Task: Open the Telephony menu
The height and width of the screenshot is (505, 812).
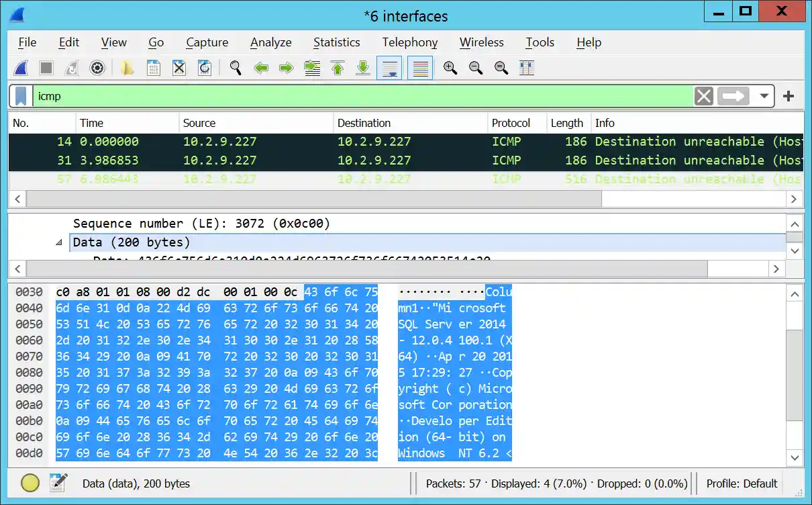Action: click(x=410, y=42)
